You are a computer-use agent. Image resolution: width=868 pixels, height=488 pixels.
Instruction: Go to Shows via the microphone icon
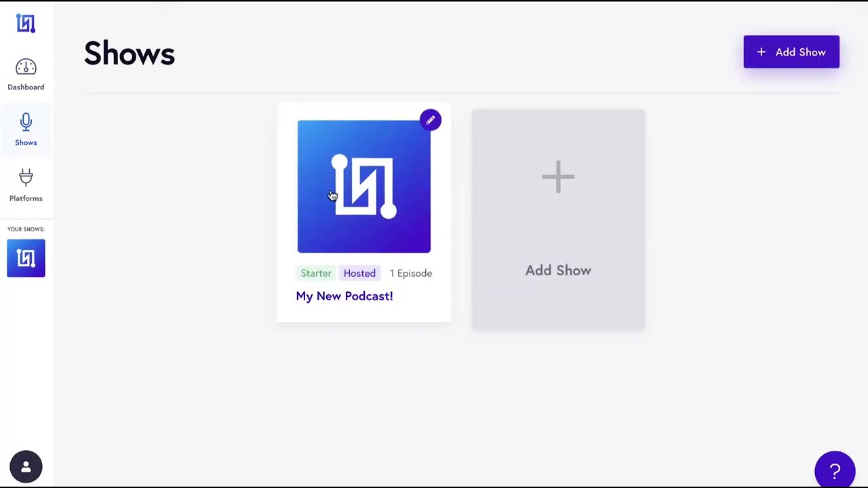(x=26, y=123)
